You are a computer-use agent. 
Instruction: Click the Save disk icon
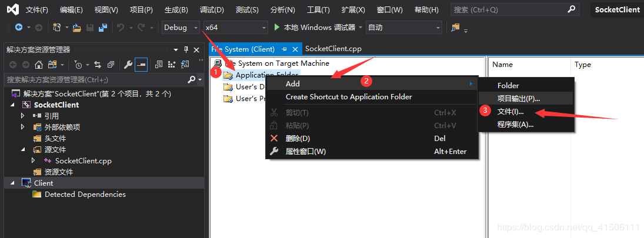pyautogui.click(x=91, y=28)
